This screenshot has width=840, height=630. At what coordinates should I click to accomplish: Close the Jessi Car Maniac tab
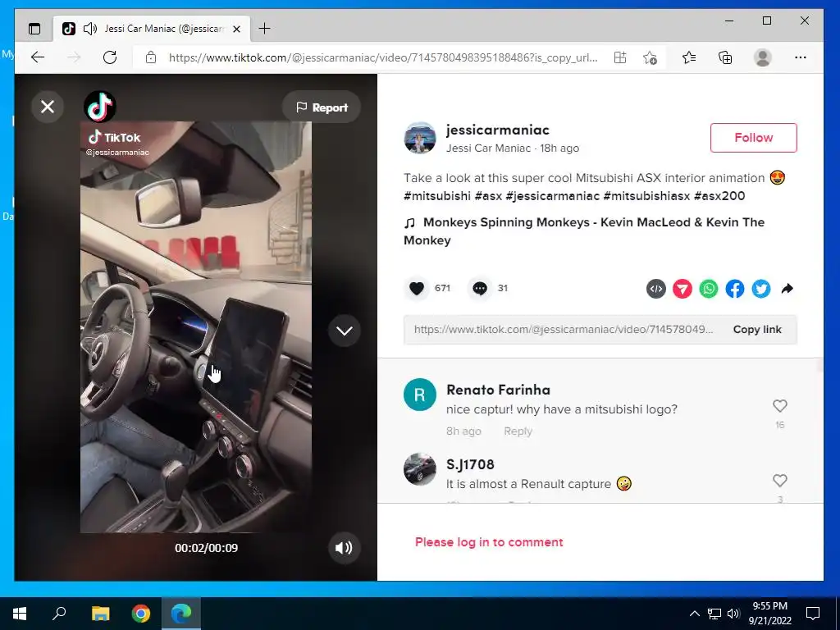(x=237, y=29)
